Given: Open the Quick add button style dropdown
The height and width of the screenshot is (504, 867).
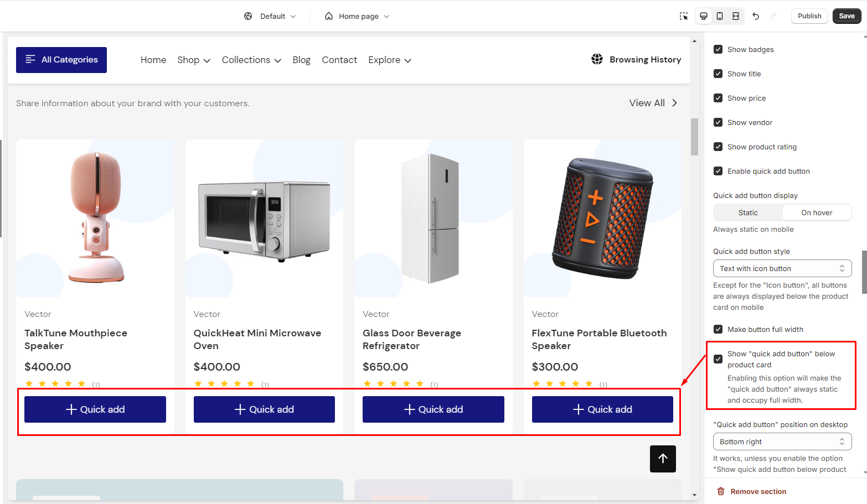Looking at the screenshot, I should [782, 268].
